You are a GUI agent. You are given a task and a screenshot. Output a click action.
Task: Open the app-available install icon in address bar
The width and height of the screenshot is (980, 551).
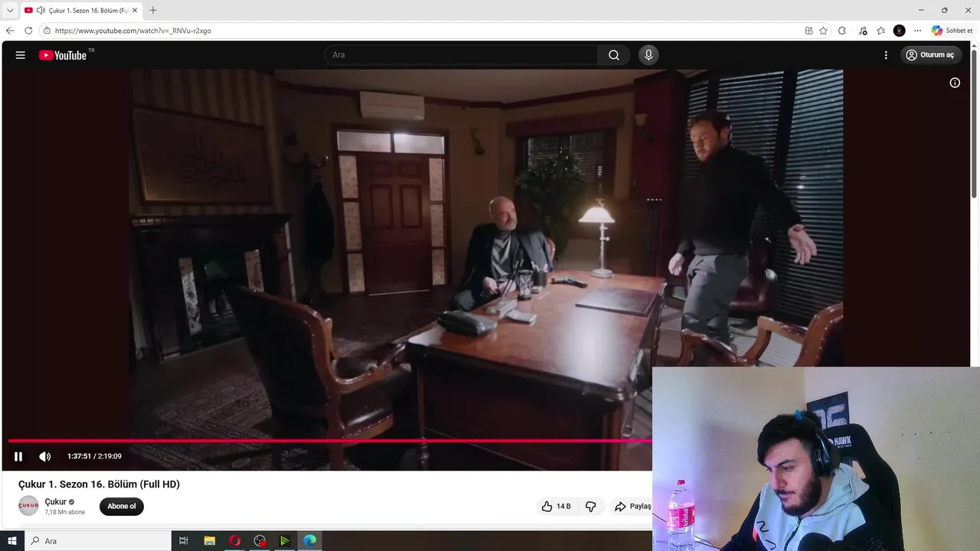coord(808,31)
